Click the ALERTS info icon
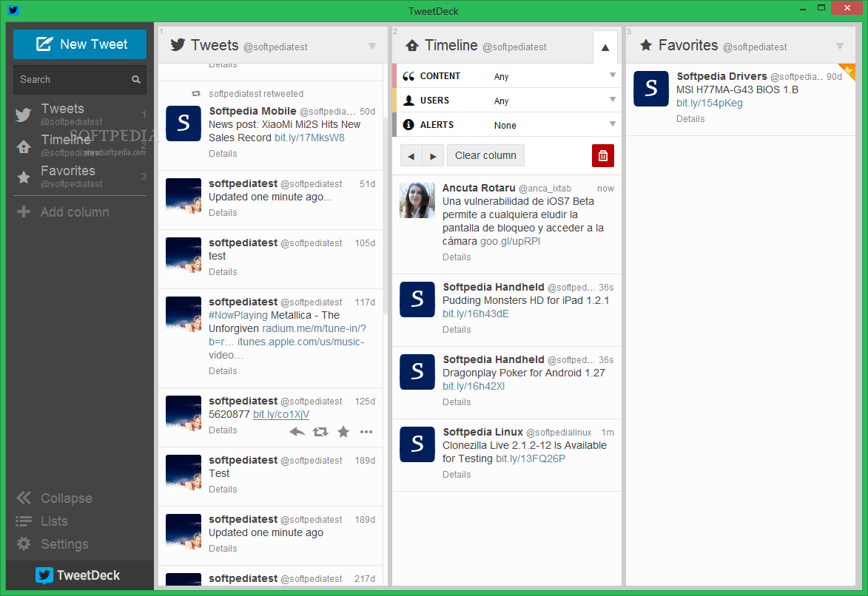 click(x=408, y=124)
